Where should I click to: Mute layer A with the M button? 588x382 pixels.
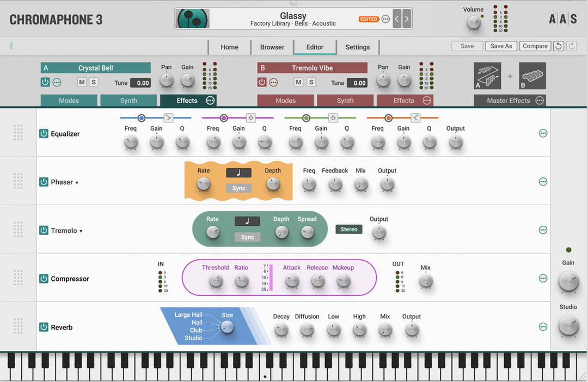[82, 82]
